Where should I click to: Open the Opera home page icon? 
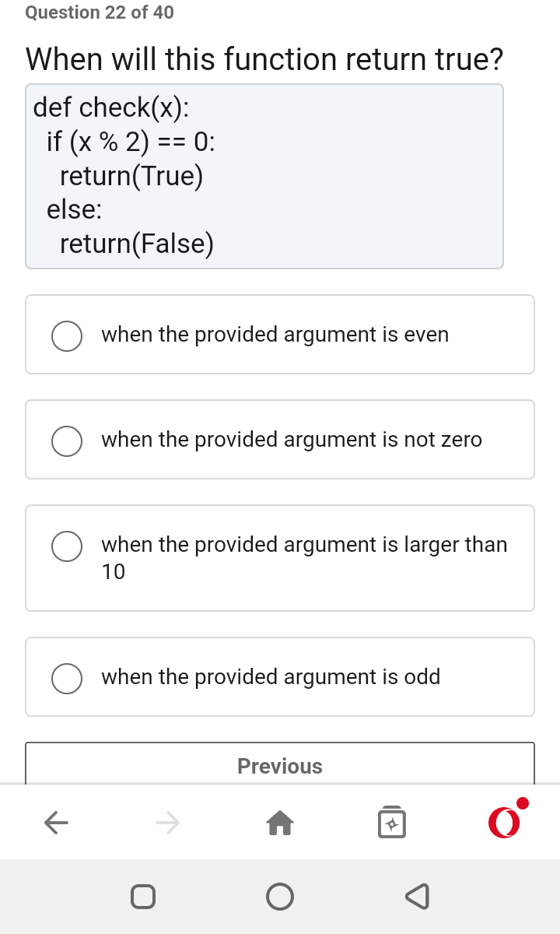(x=280, y=822)
